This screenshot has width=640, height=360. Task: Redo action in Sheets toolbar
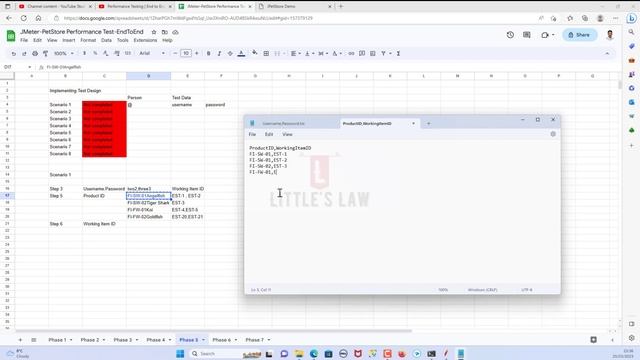[x=24, y=53]
